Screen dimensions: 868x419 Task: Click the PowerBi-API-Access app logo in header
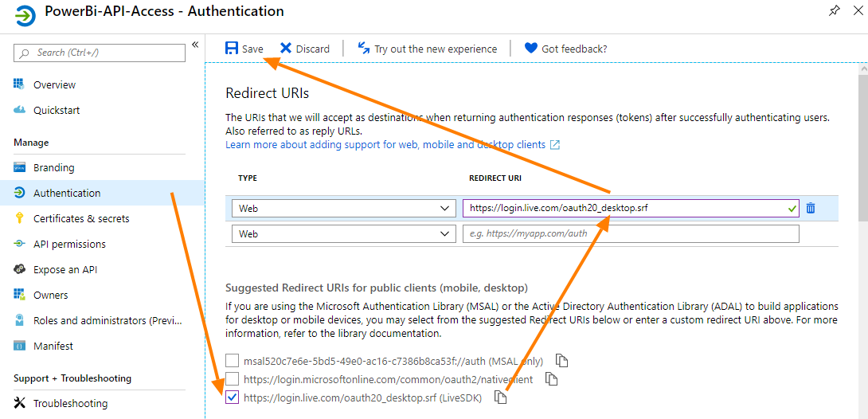click(x=25, y=16)
